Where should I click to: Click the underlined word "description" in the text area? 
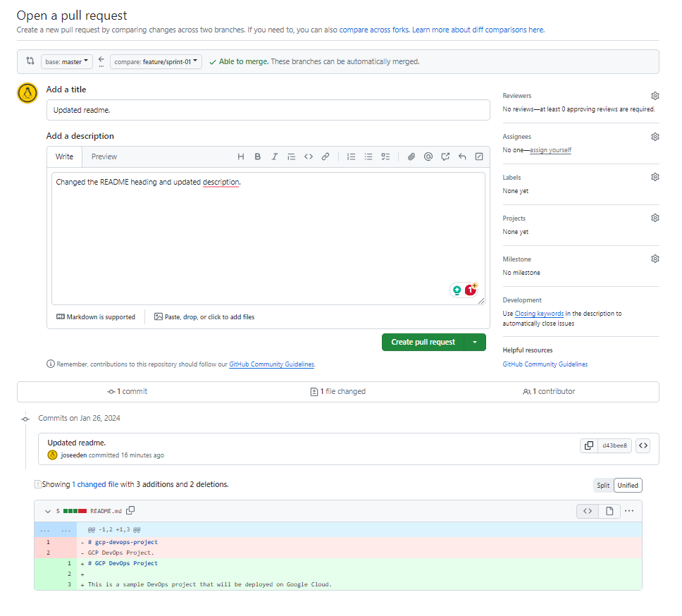coord(221,182)
